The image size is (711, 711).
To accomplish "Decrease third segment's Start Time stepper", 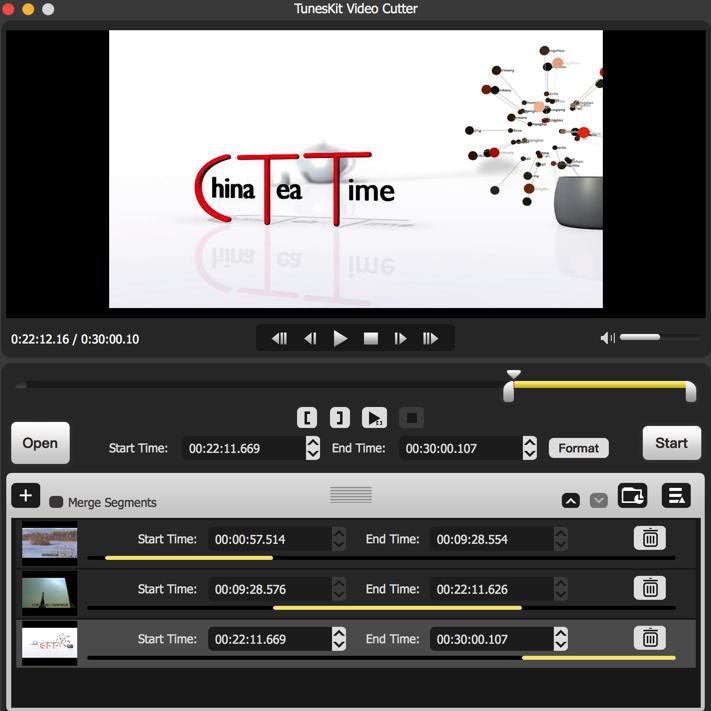I will pos(339,644).
